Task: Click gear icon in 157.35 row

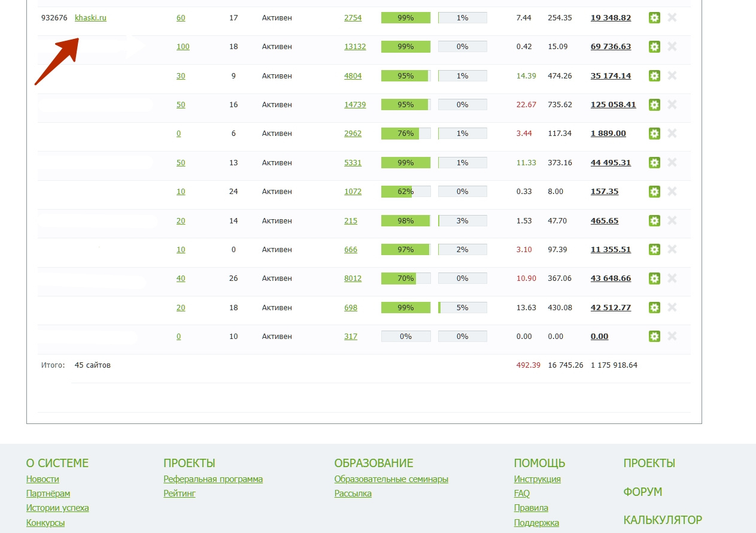Action: (654, 192)
